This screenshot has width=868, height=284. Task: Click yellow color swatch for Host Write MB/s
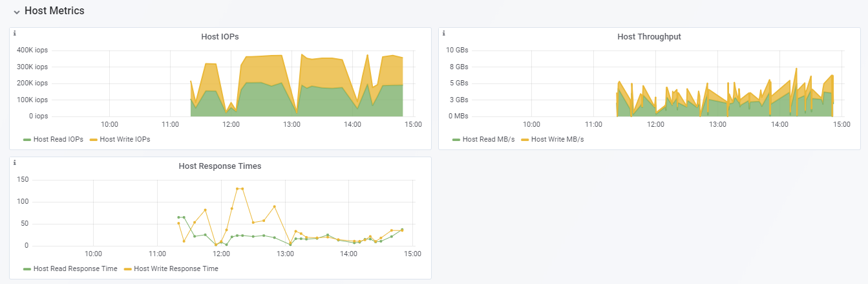525,140
